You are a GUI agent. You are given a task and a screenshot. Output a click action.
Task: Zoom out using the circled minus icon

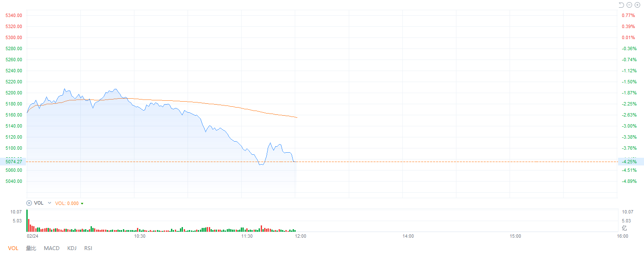click(629, 5)
